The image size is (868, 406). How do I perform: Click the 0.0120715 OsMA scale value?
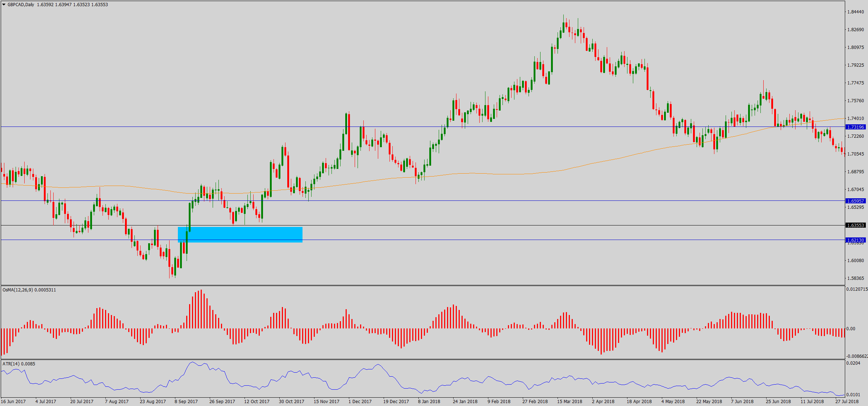coord(857,289)
